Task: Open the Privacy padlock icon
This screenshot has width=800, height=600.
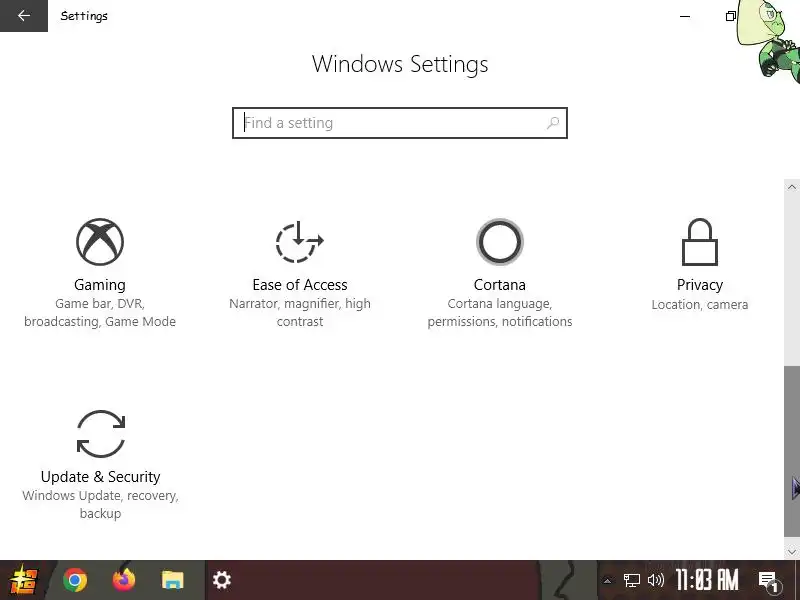Action: point(700,242)
